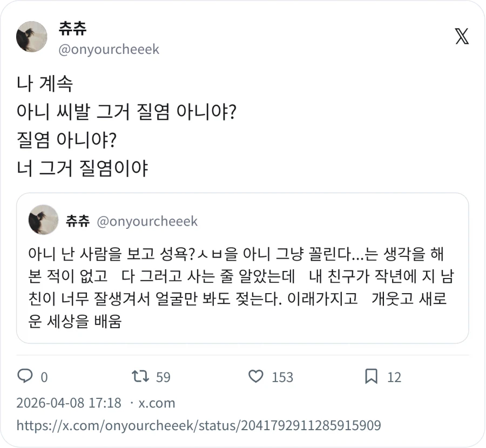Click the quoted tweet's profile avatar
486x448 pixels.
pos(43,220)
